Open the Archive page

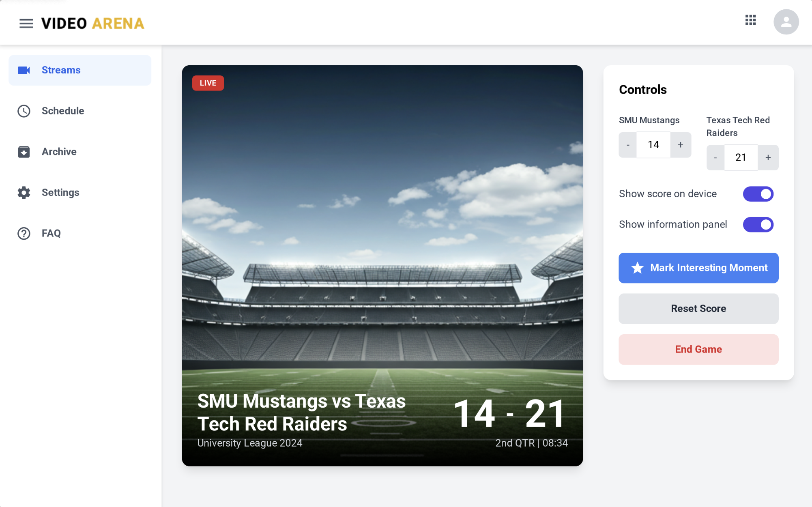pyautogui.click(x=80, y=152)
